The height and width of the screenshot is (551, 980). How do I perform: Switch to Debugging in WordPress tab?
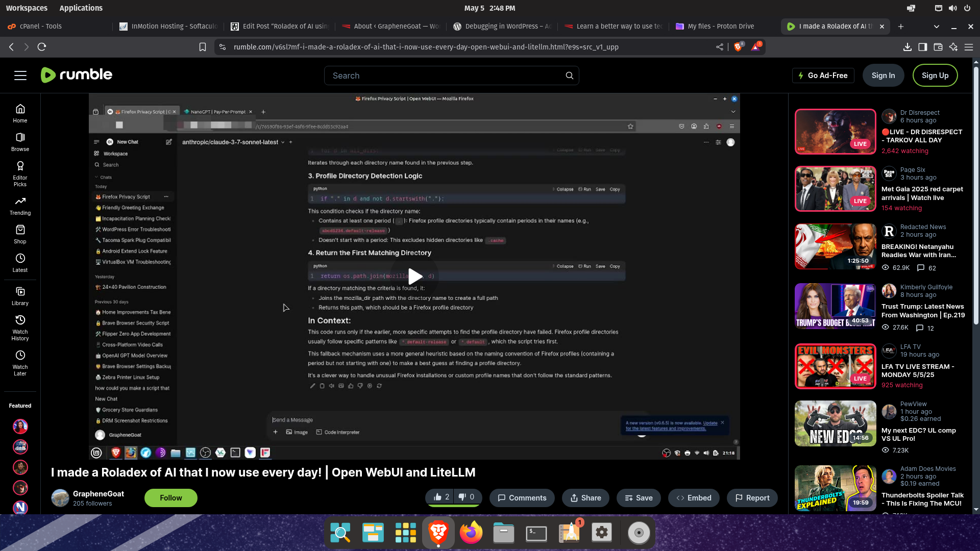[x=502, y=27]
